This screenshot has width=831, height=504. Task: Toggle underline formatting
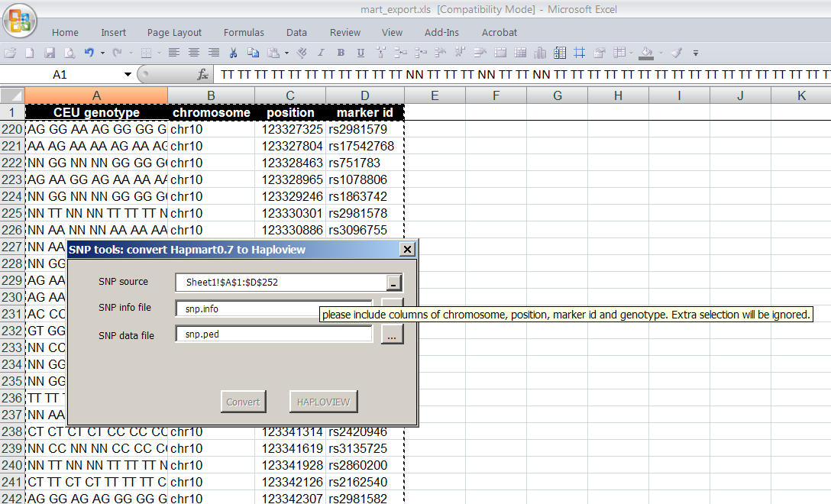pos(361,53)
